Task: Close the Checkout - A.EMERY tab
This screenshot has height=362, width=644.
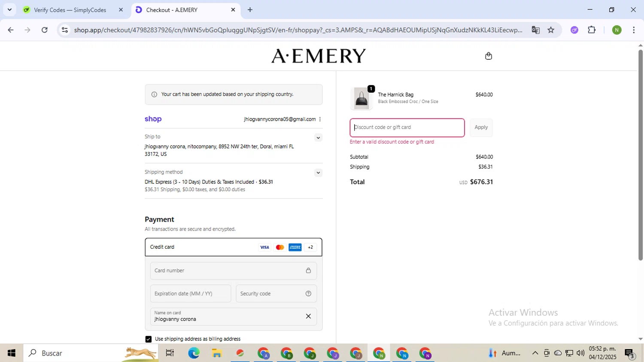Action: pyautogui.click(x=233, y=10)
